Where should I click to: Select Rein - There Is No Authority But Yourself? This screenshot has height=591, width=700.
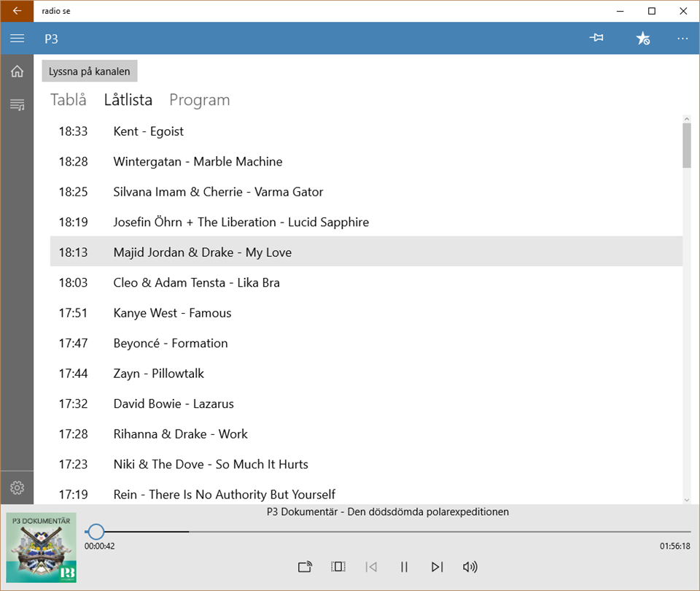[x=366, y=493]
